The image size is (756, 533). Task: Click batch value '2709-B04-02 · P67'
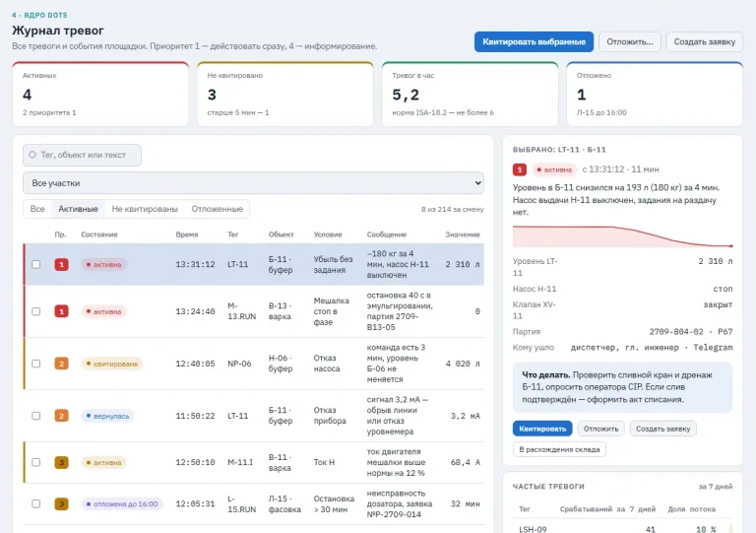(x=691, y=332)
